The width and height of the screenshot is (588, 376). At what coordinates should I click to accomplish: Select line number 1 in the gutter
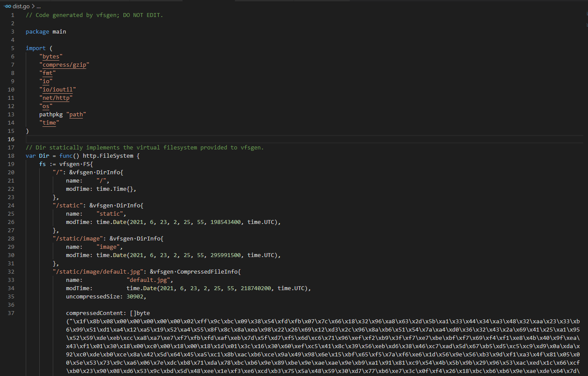pyautogui.click(x=13, y=15)
